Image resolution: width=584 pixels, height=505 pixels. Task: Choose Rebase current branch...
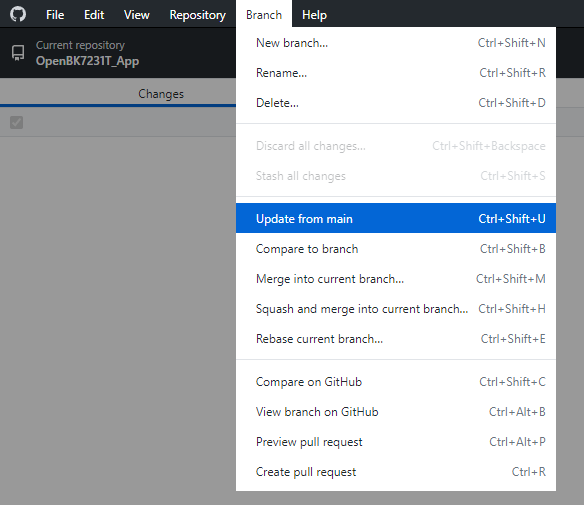click(396, 339)
